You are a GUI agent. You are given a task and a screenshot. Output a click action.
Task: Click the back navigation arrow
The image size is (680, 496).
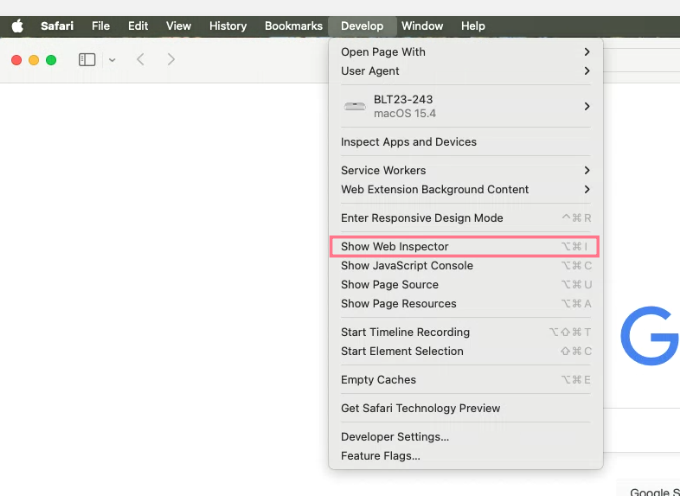click(x=140, y=60)
